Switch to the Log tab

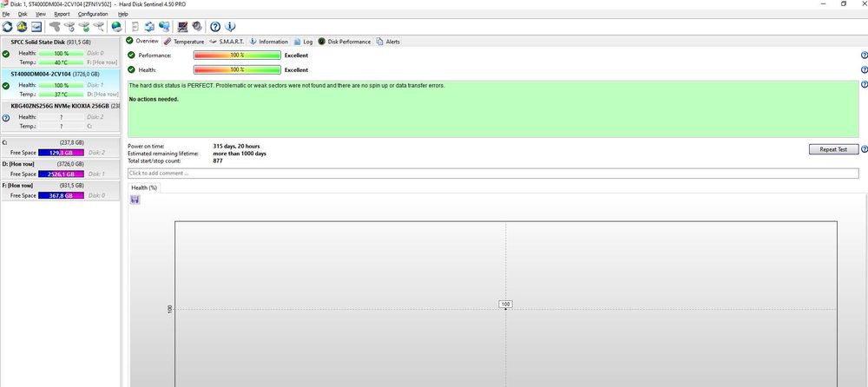tap(303, 42)
